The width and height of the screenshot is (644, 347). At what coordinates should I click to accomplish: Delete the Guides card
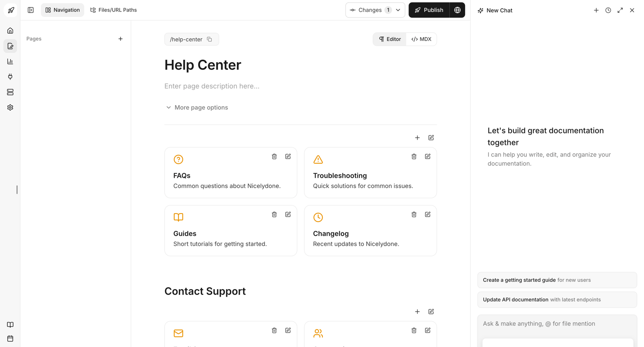click(274, 214)
